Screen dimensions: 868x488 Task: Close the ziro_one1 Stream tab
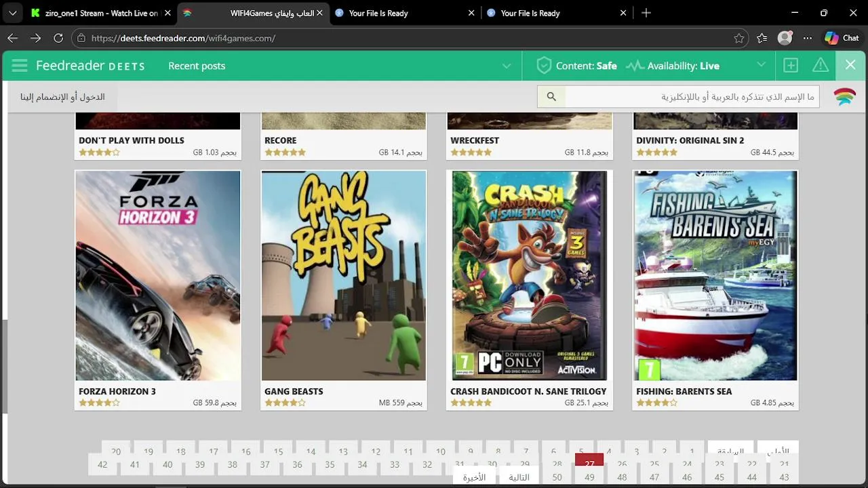tap(167, 13)
